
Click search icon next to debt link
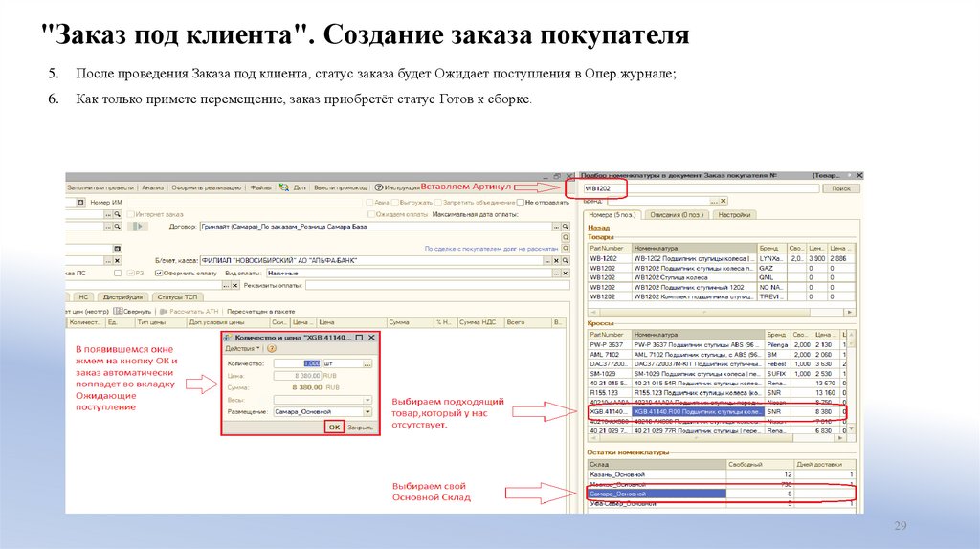point(565,249)
